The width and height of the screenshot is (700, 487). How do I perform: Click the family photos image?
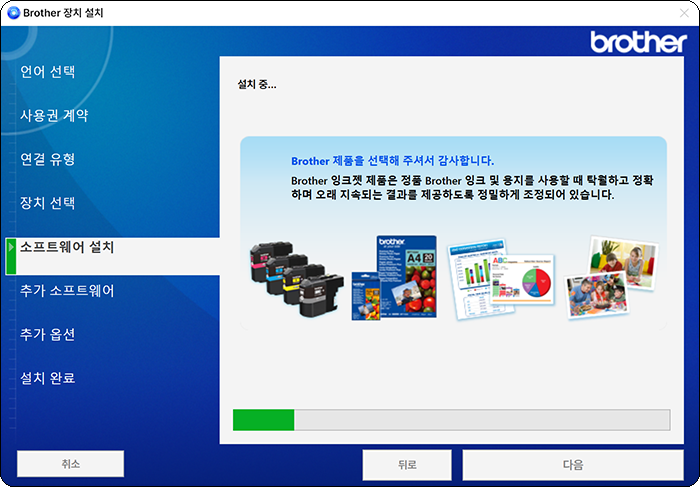coord(611,278)
